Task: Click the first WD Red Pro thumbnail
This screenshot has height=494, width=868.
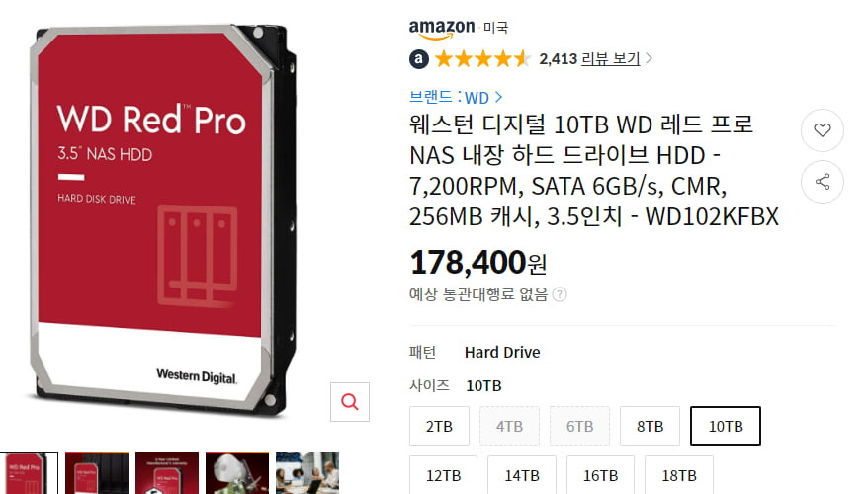Action: click(28, 473)
